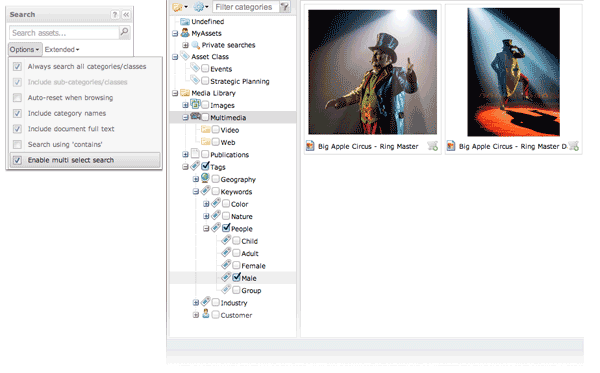Toggle the Tags checkbox
Viewport: 600px width, 373px height.
205,166
